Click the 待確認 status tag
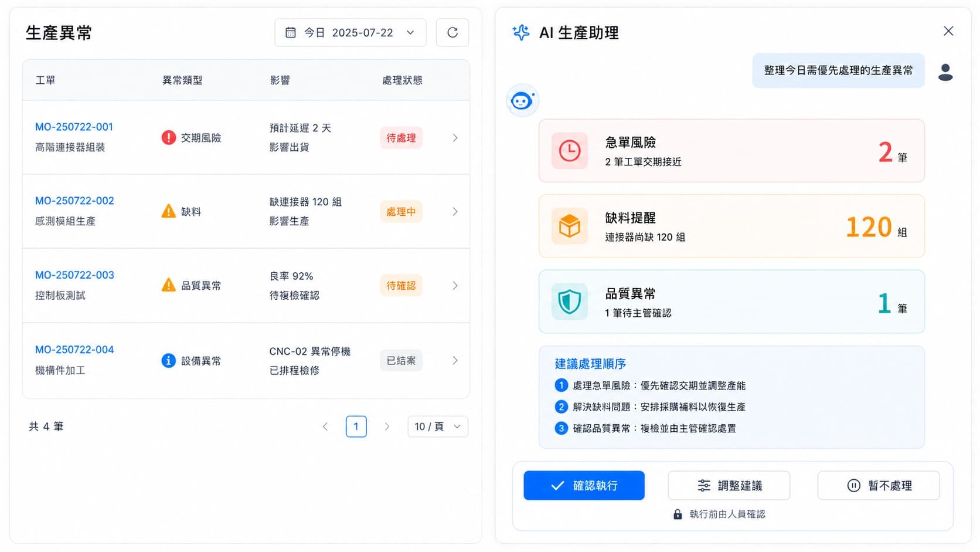This screenshot has height=552, width=980. click(x=401, y=285)
